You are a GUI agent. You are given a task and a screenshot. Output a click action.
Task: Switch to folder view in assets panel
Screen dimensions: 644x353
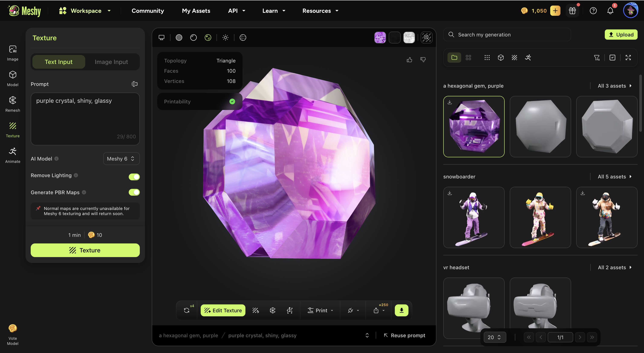click(x=454, y=58)
